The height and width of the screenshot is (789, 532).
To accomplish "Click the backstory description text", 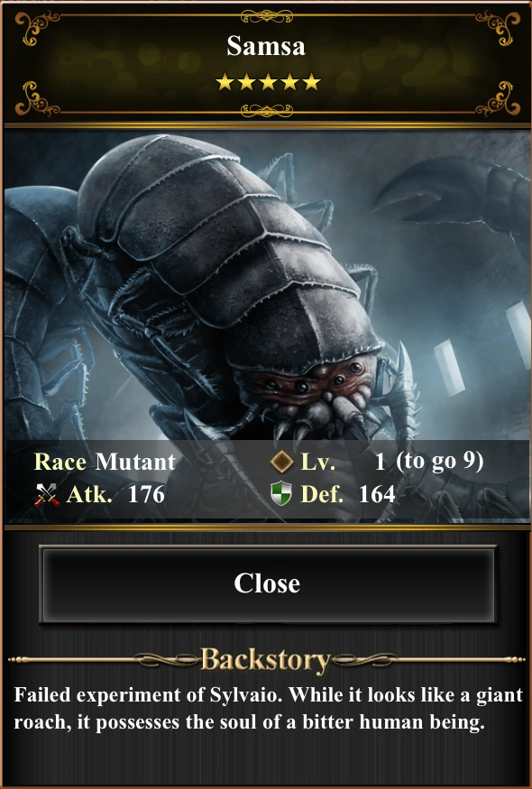I will [x=269, y=709].
